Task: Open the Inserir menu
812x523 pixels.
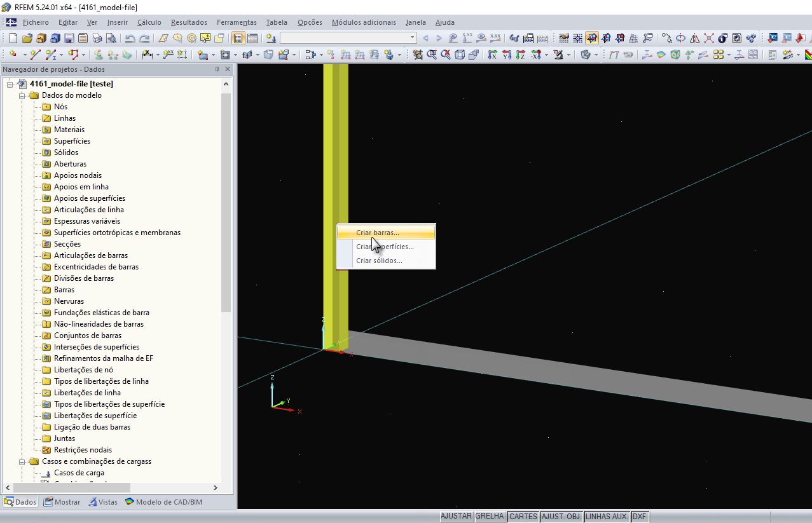Action: [x=118, y=22]
